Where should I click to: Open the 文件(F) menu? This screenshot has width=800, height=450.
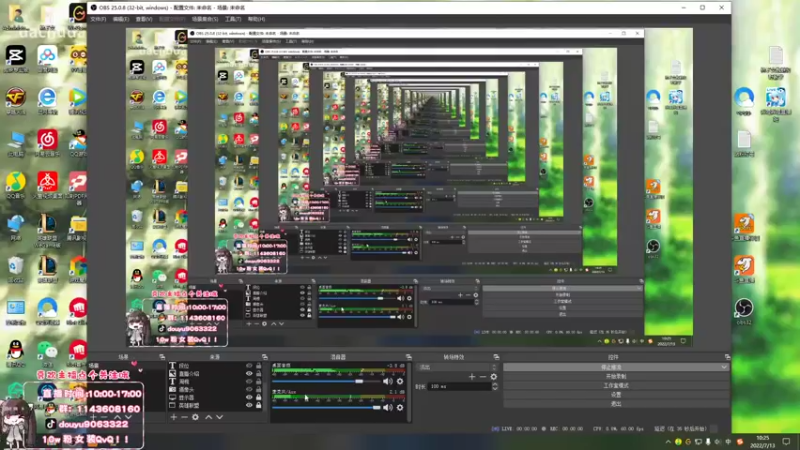click(x=98, y=19)
